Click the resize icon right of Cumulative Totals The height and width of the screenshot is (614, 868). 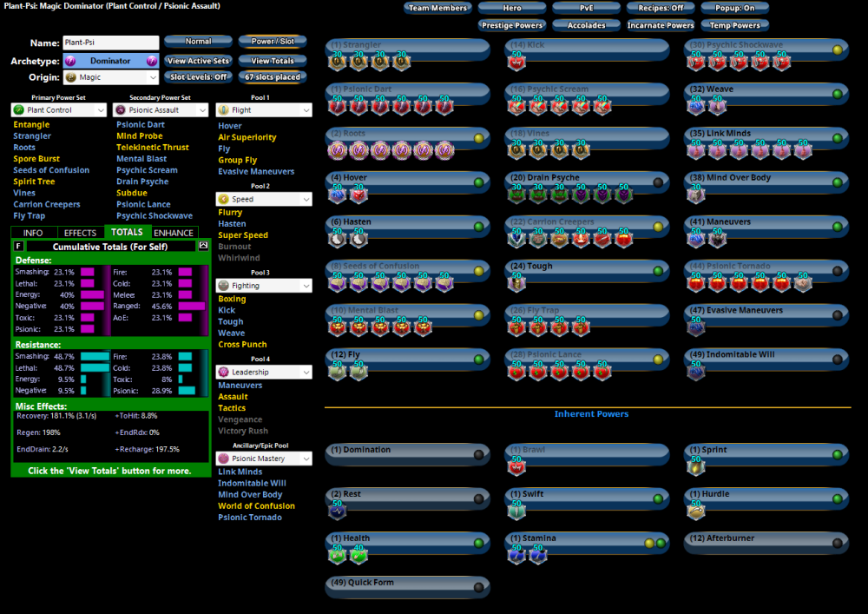(x=203, y=246)
